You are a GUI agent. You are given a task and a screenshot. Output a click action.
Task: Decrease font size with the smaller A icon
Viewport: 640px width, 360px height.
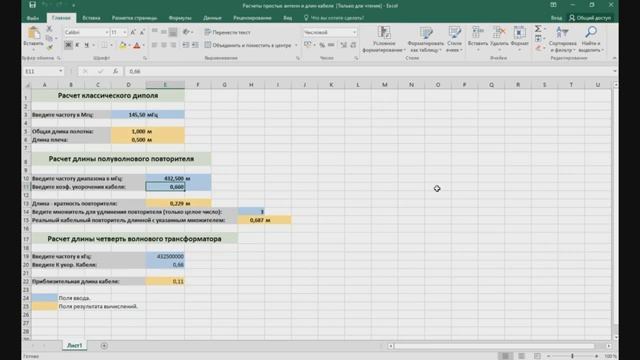coord(142,32)
